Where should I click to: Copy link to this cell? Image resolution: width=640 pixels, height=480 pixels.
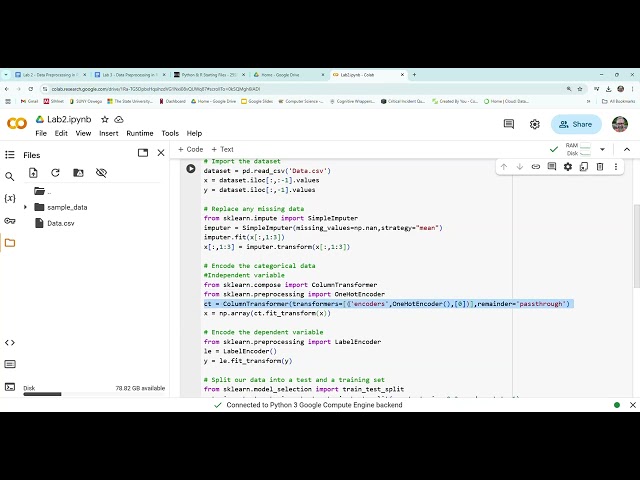click(x=536, y=167)
